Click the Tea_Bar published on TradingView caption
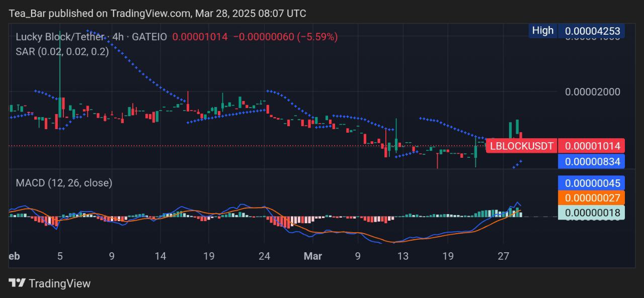Screen dimensions: 644x298 point(157,13)
